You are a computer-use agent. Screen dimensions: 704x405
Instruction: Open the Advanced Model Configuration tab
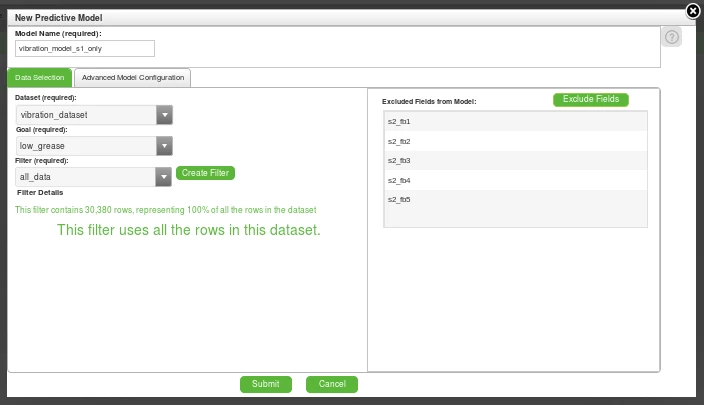click(x=133, y=78)
